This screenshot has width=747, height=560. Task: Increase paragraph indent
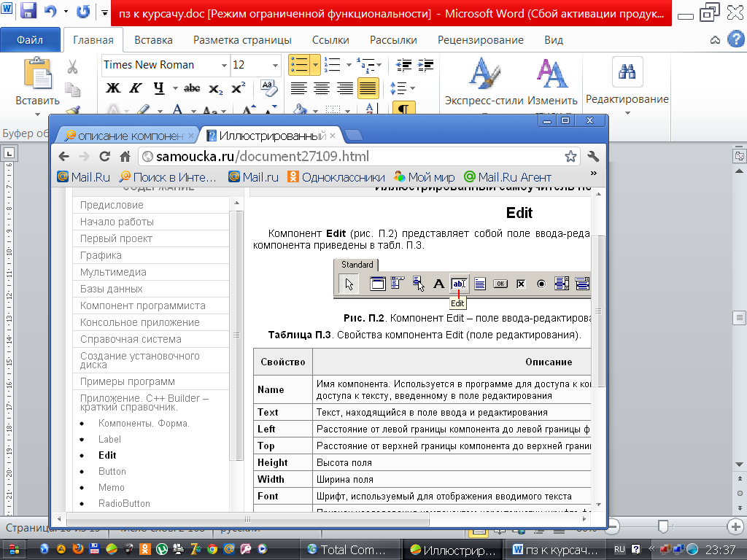click(x=425, y=65)
